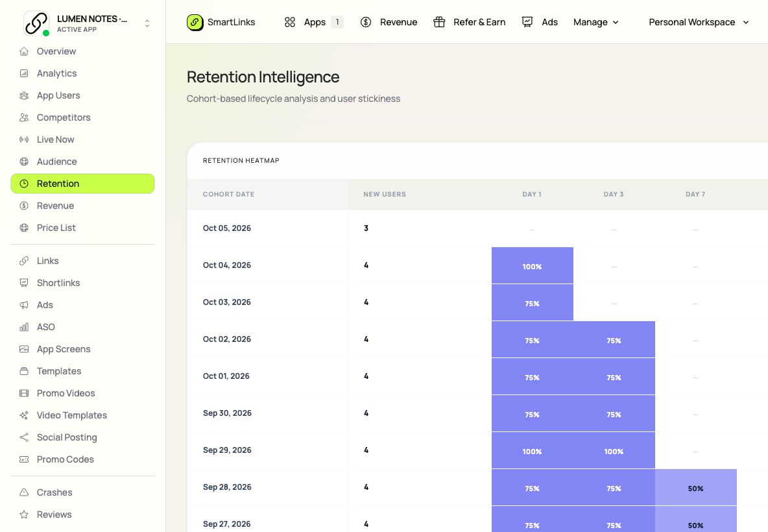This screenshot has height=532, width=768.
Task: Click the App Screens image icon
Action: [24, 349]
